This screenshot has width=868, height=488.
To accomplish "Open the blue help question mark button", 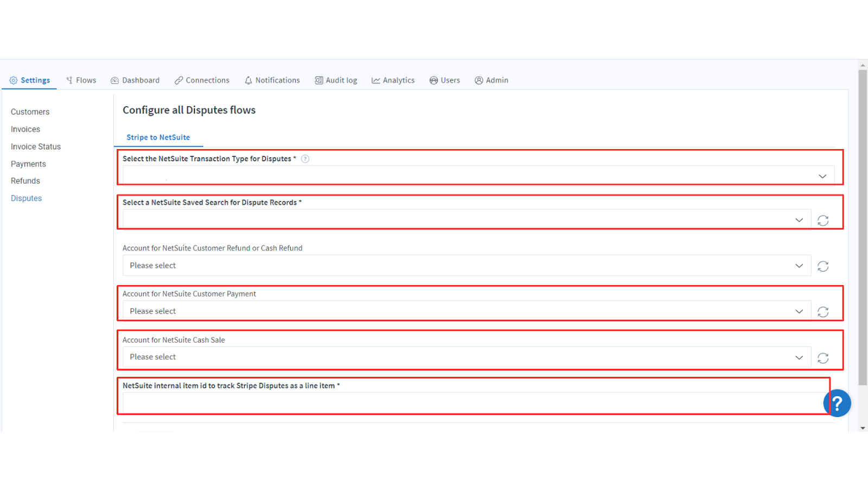I will pyautogui.click(x=837, y=403).
